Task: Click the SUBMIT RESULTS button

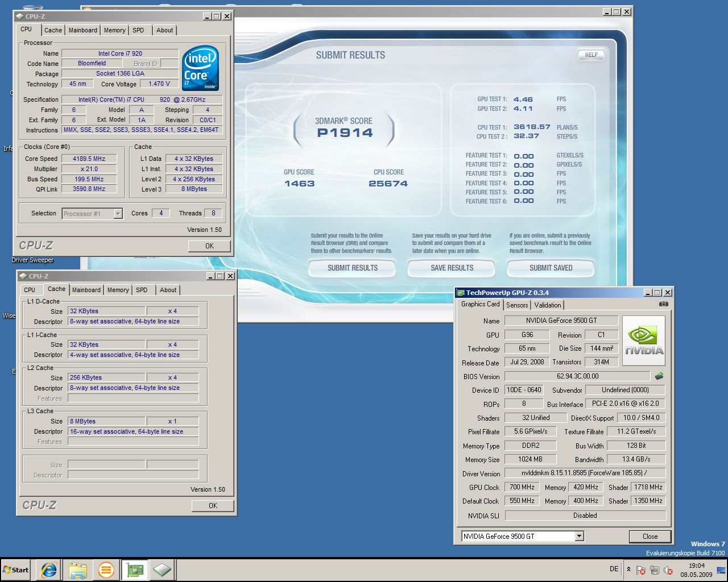Action: click(x=353, y=268)
